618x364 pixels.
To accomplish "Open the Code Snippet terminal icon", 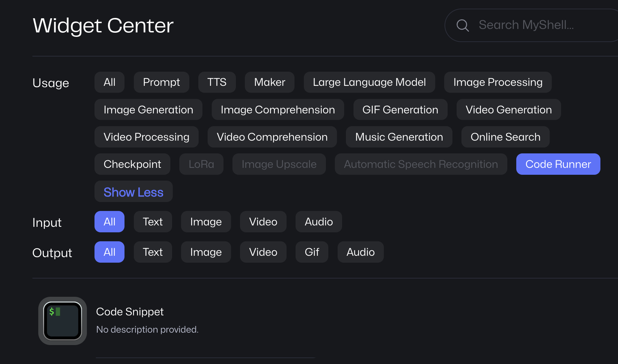I will pyautogui.click(x=62, y=321).
